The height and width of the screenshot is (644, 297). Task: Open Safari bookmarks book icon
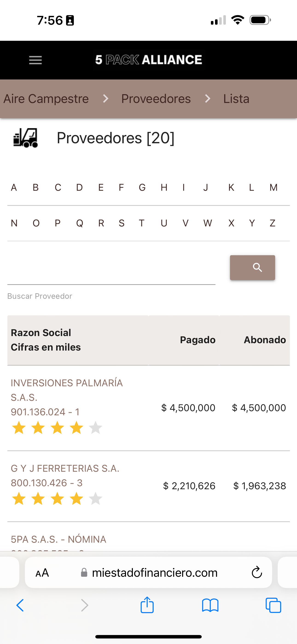tap(210, 605)
